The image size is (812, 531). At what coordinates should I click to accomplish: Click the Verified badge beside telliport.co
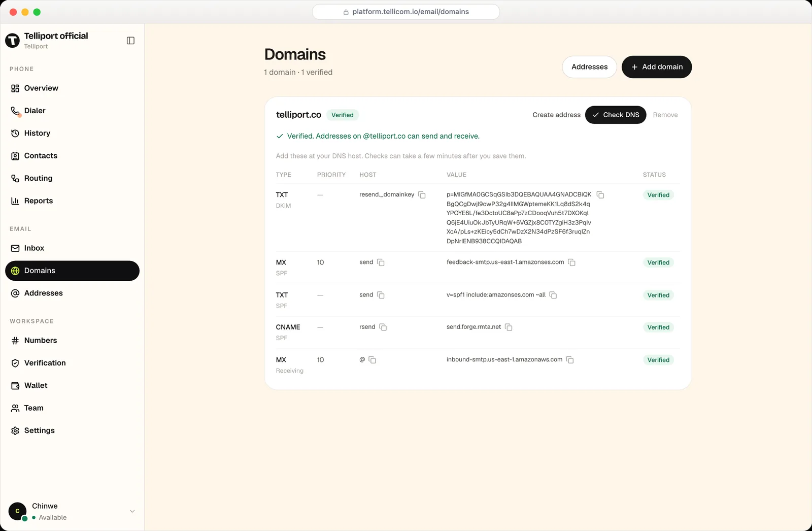click(x=343, y=115)
